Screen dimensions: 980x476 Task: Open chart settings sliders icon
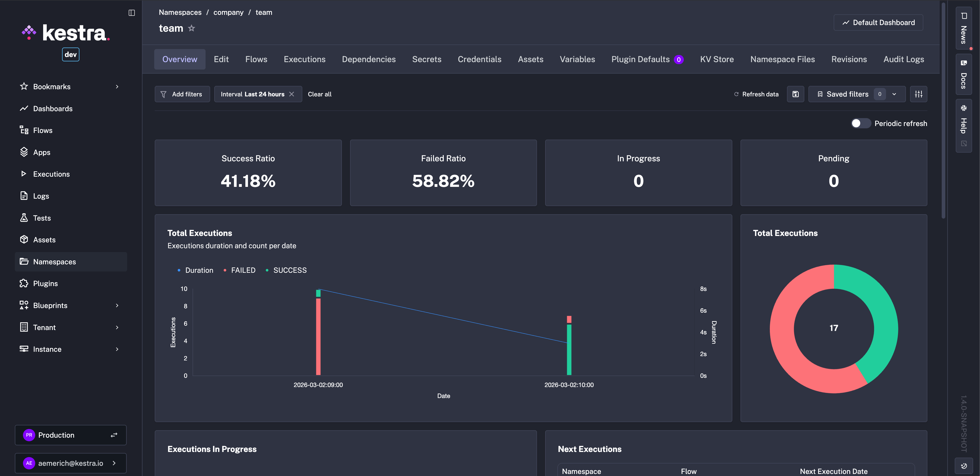918,94
